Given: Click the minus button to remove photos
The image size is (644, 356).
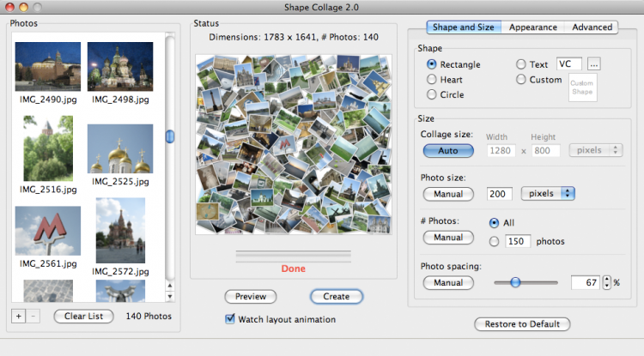Looking at the screenshot, I should 33,316.
